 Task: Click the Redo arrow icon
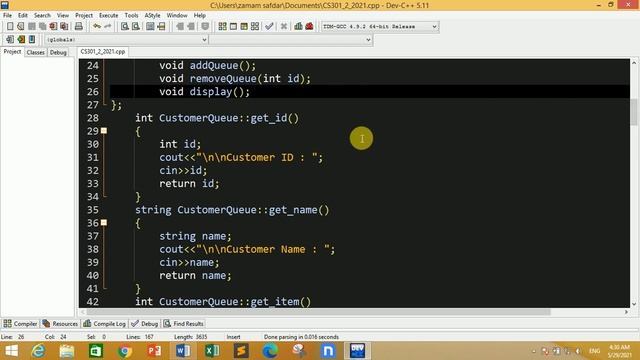[x=108, y=27]
